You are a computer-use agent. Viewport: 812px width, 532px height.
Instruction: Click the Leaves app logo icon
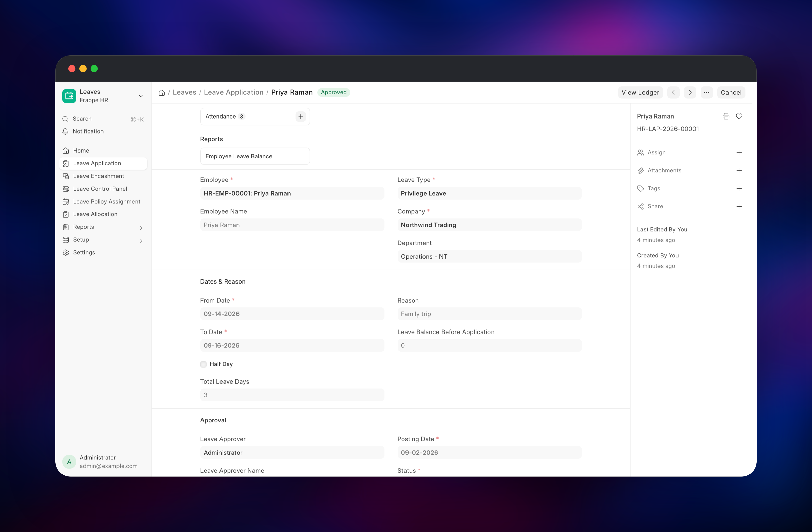pos(69,96)
